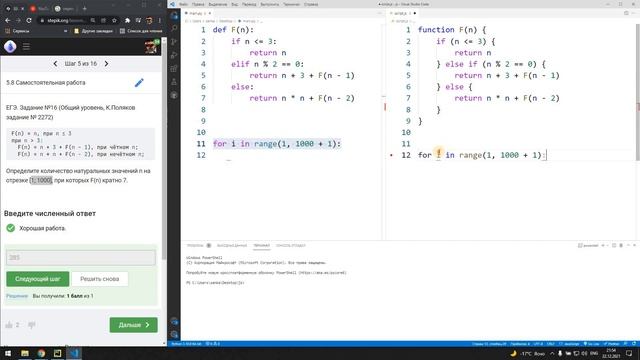The height and width of the screenshot is (360, 640).
Task: Open the Сервисы bookmark
Action: pos(17,31)
